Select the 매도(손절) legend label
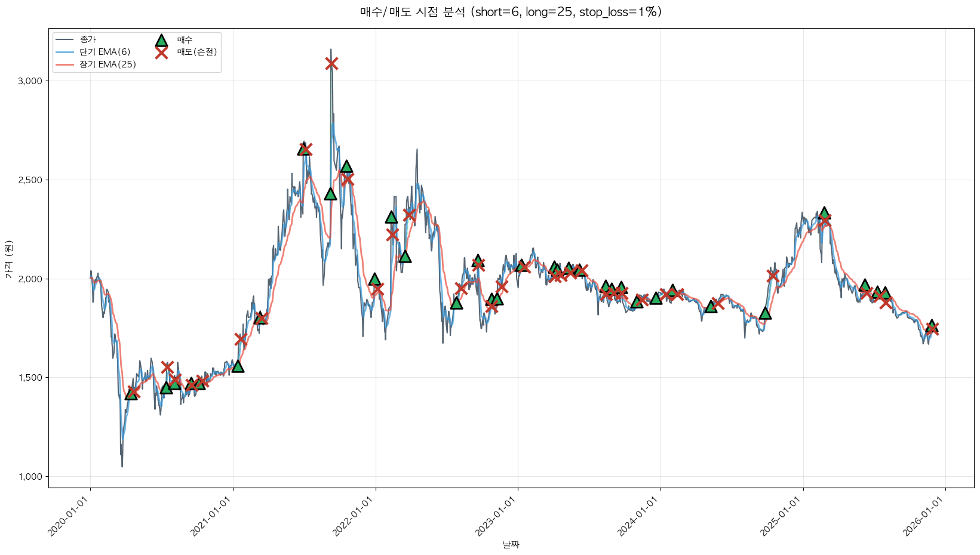Screen dimensions: 980x555 click(x=196, y=53)
